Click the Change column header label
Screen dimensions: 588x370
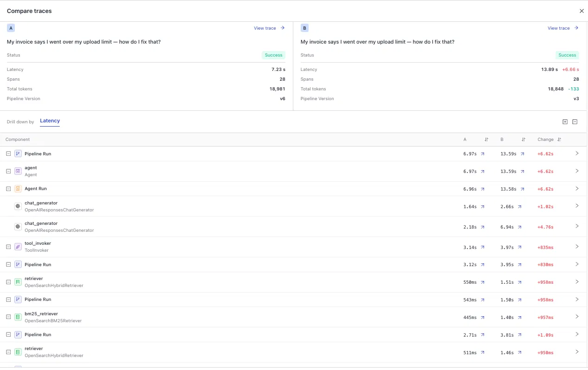pyautogui.click(x=545, y=140)
